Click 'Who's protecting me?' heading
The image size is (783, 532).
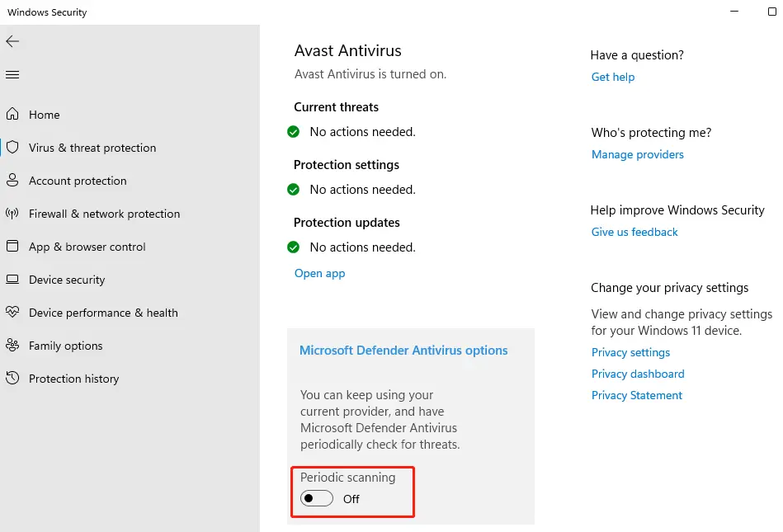pyautogui.click(x=651, y=132)
